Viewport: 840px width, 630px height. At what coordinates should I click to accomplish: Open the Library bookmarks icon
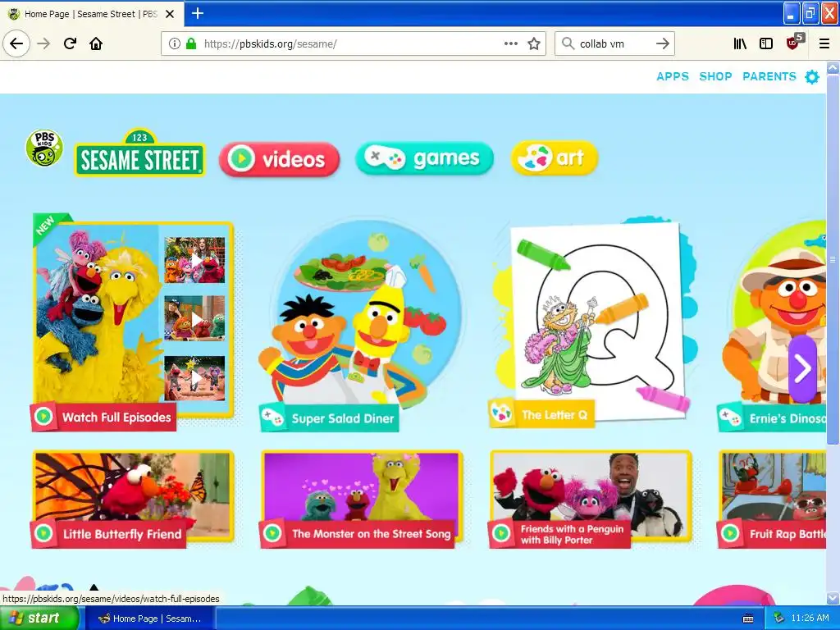[740, 44]
